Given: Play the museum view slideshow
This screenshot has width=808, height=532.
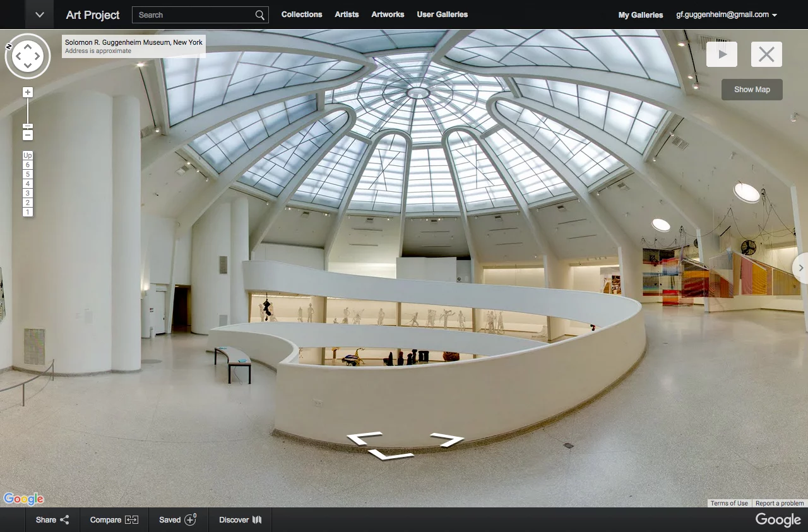Looking at the screenshot, I should coord(722,54).
